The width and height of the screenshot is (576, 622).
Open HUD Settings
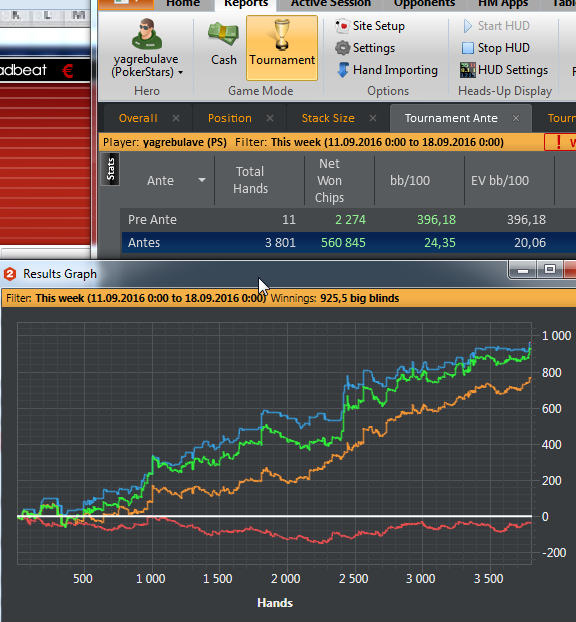(504, 70)
